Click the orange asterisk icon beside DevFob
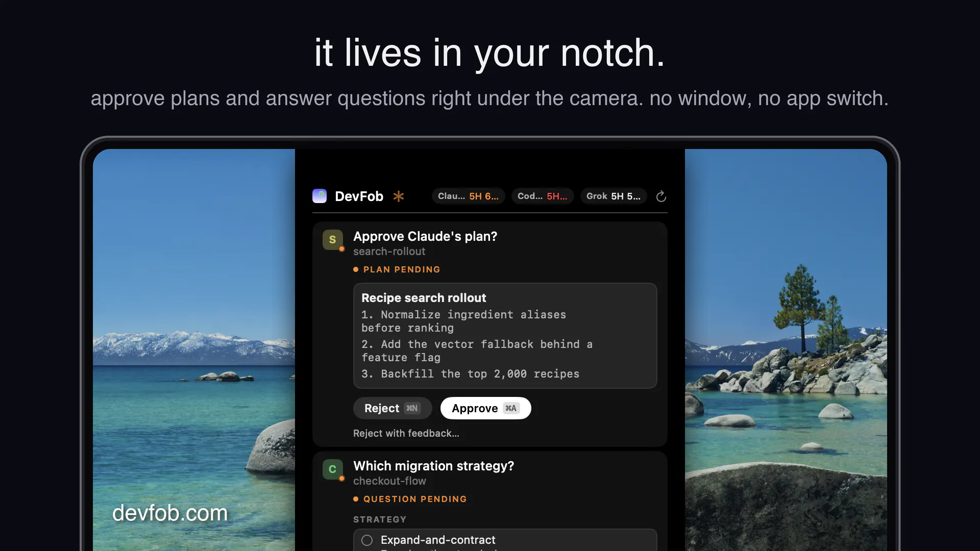Viewport: 980px width, 551px height. (399, 196)
